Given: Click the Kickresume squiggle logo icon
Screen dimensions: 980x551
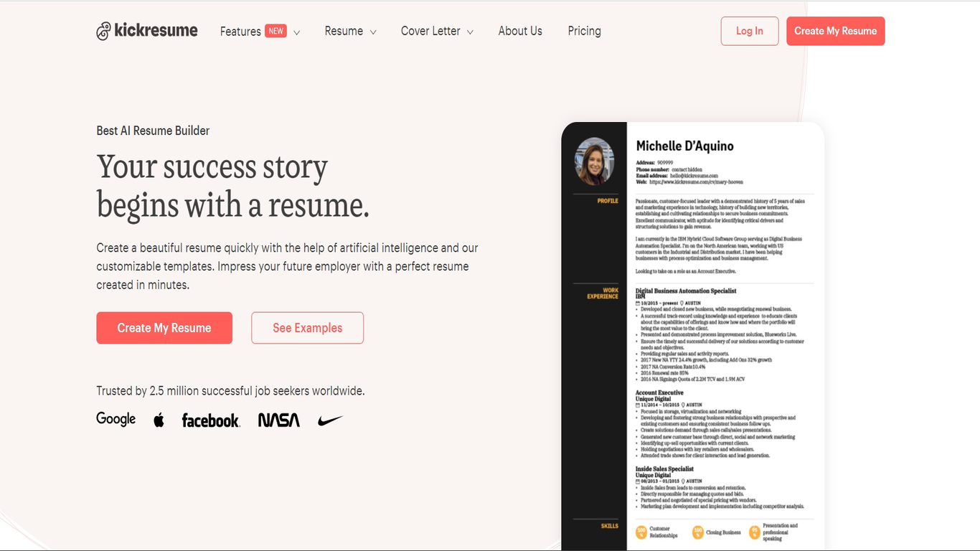Looking at the screenshot, I should (103, 30).
